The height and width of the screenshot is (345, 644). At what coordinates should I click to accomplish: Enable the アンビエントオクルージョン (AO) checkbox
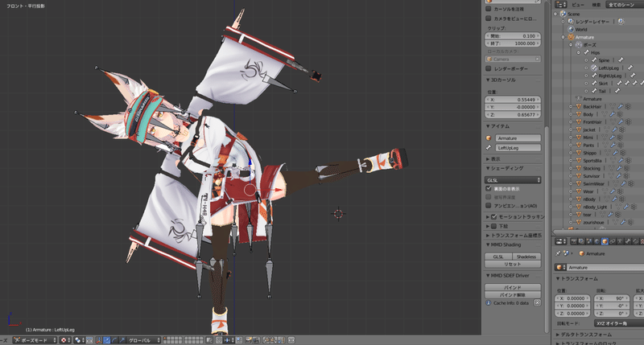489,206
